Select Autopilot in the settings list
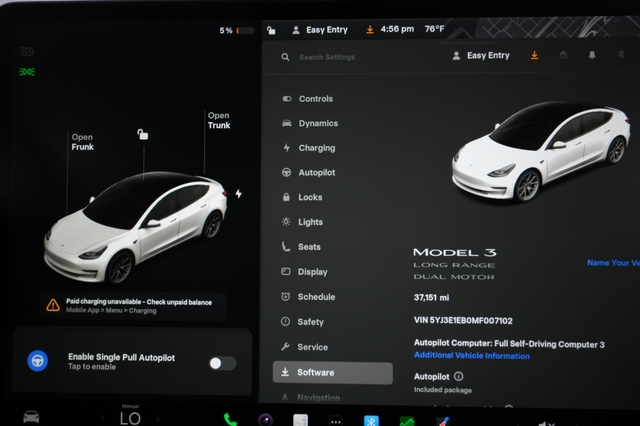The width and height of the screenshot is (640, 426). coord(309,173)
